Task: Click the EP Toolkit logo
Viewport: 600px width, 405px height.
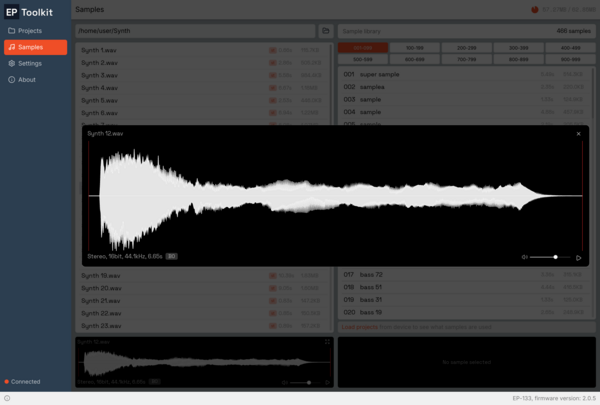Action: click(x=29, y=12)
